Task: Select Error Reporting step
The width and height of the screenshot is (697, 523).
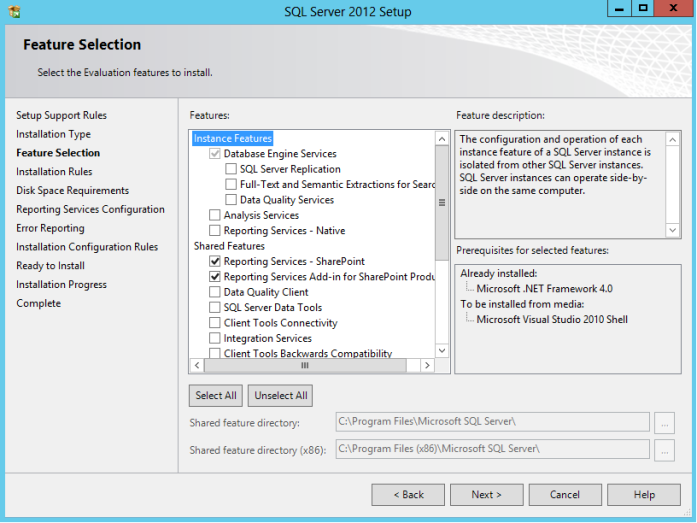Action: pyautogui.click(x=50, y=228)
